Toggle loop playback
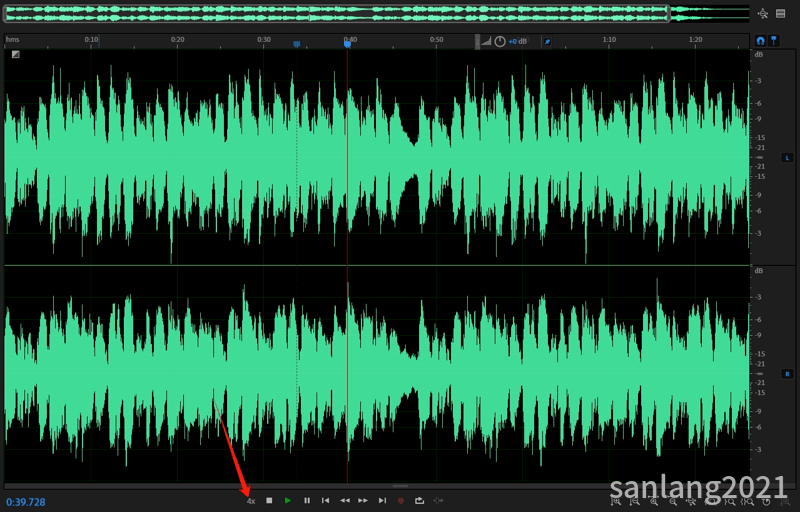Viewport: 800px width, 512px height. point(420,500)
